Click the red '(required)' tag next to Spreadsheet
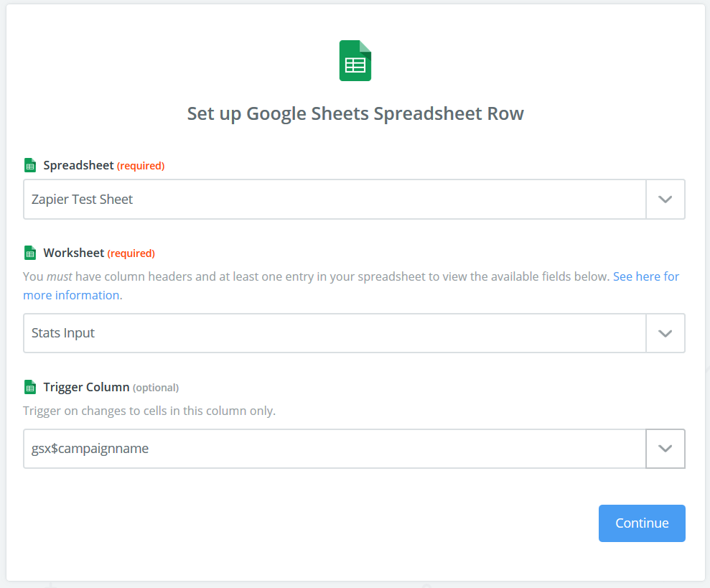This screenshot has height=588, width=710. tap(141, 166)
